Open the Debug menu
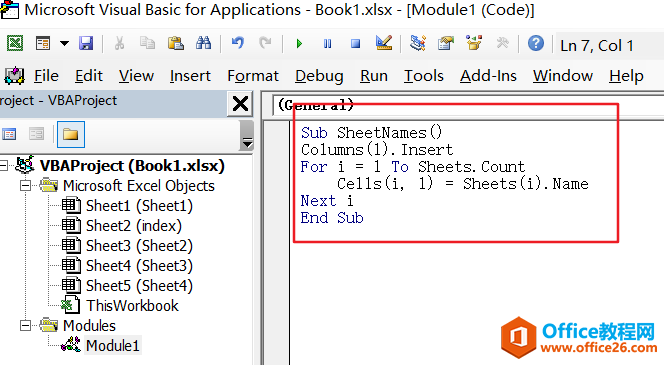Image resolution: width=664 pixels, height=365 pixels. [x=319, y=76]
